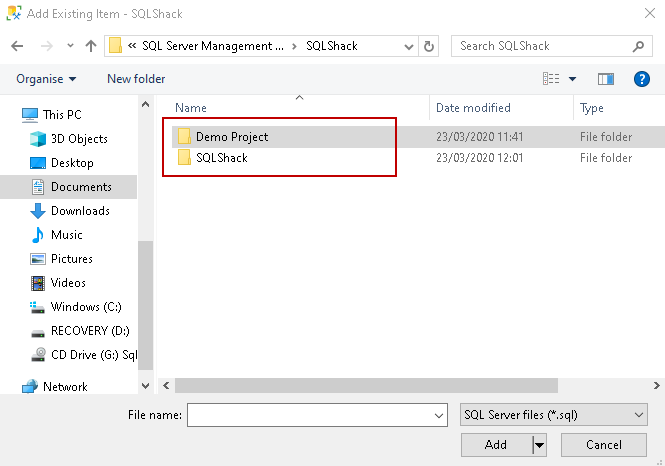
Task: Click the Back navigation arrow
Action: tap(17, 46)
